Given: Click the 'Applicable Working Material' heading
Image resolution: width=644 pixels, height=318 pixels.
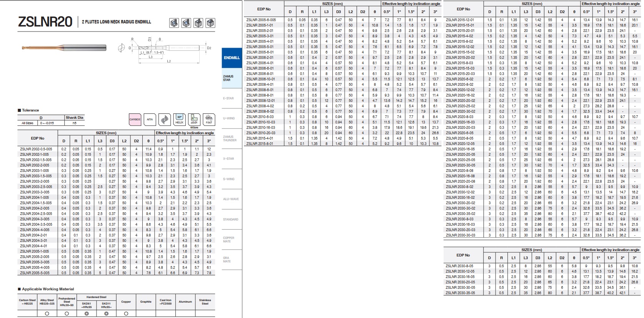Looking at the screenshot, I should click(46, 289).
